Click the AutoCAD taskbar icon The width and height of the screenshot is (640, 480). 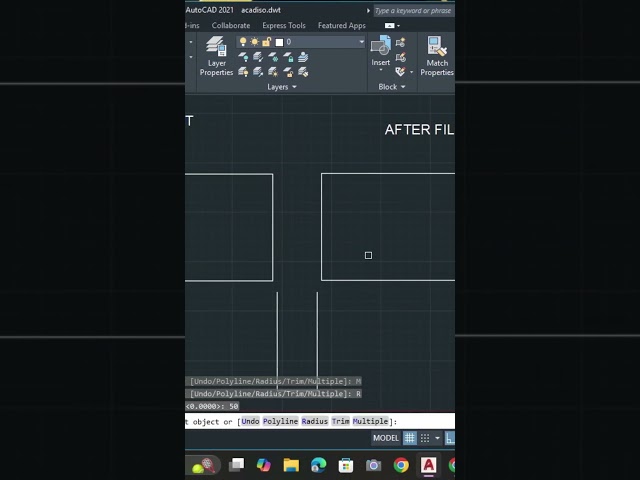click(x=429, y=465)
